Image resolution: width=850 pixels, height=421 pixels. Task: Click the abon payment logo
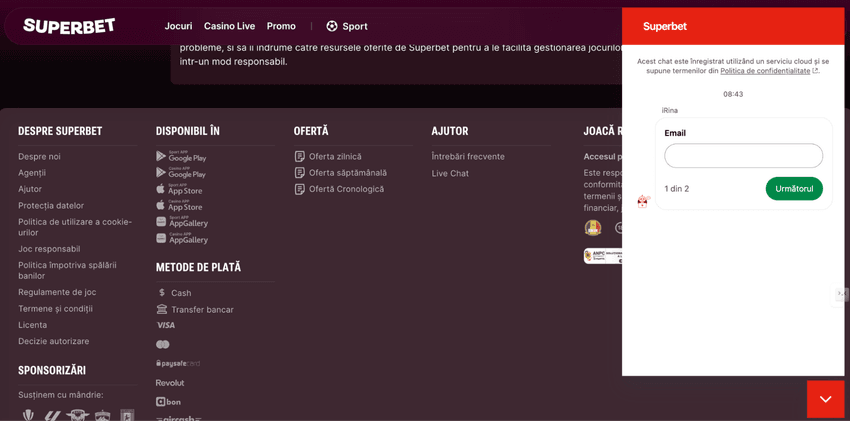[x=169, y=401]
